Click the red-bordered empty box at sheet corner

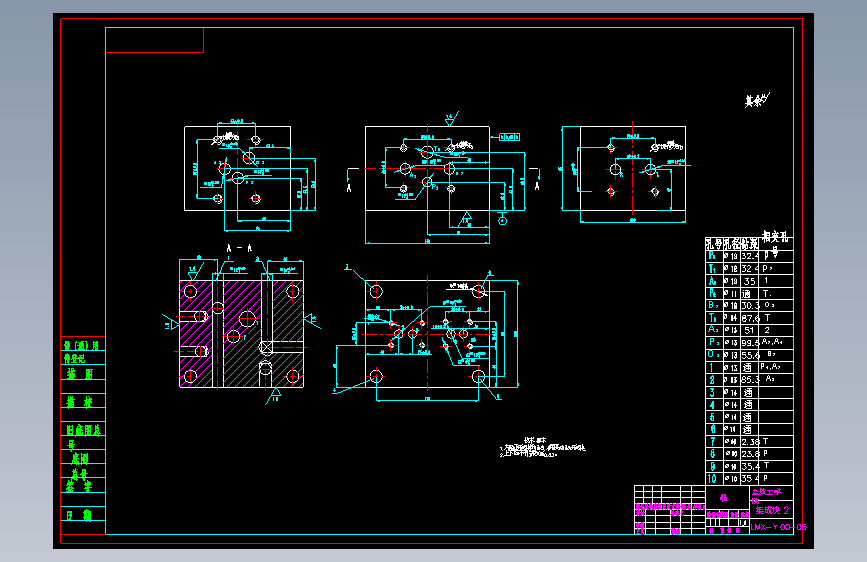(x=154, y=40)
